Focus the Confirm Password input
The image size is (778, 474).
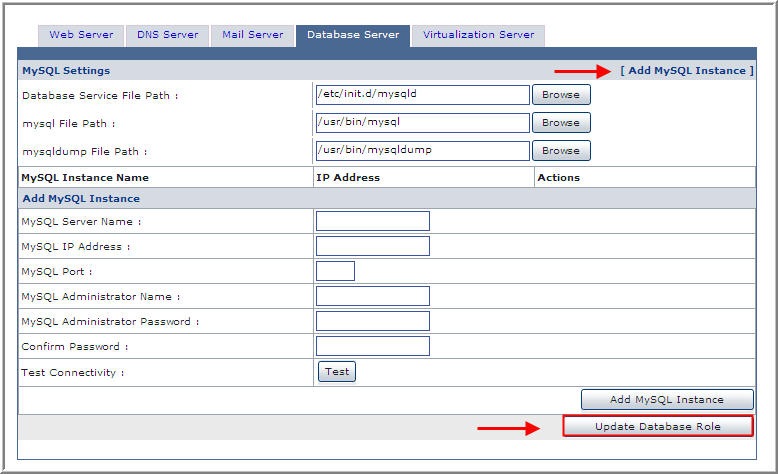coord(372,346)
